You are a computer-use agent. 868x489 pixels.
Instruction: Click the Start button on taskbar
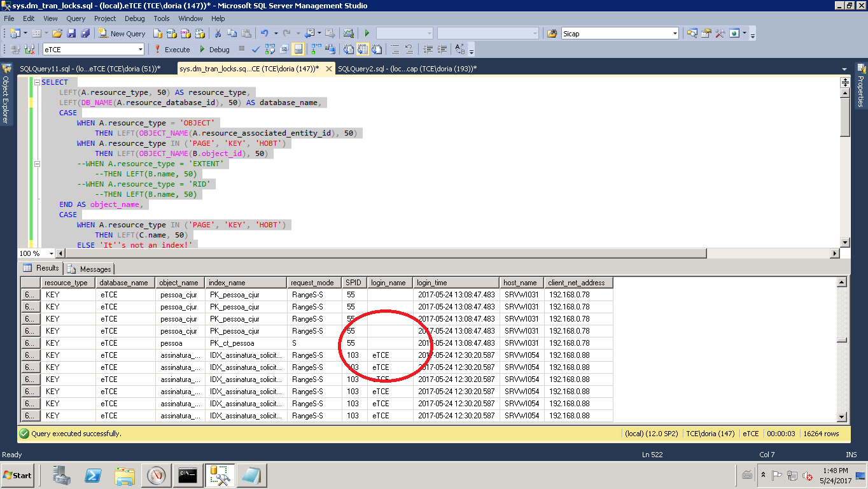click(17, 475)
